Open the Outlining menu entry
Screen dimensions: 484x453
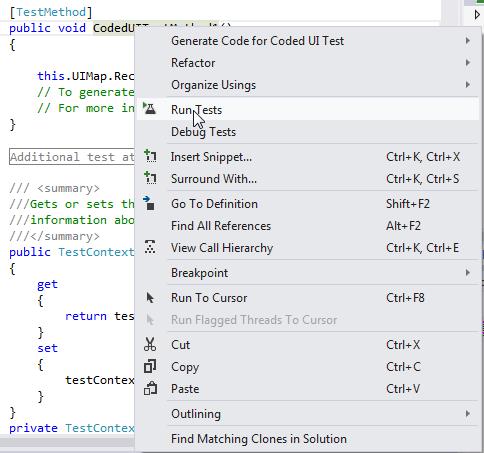pyautogui.click(x=309, y=414)
